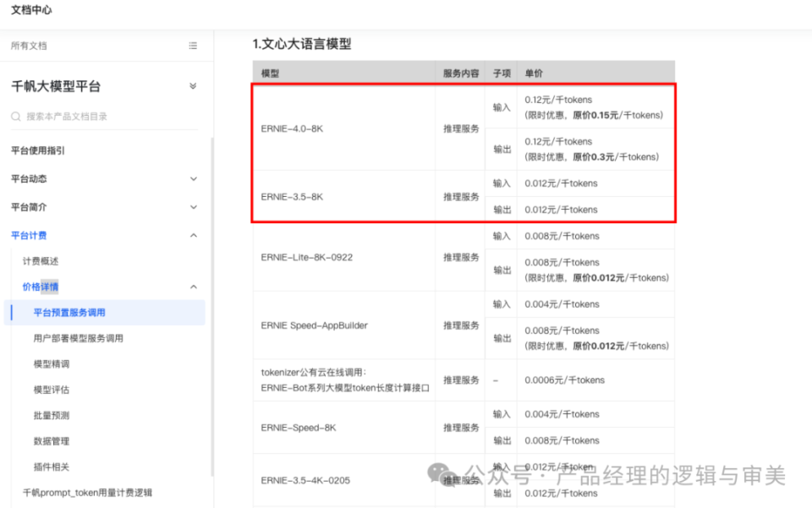Collapse 千帆大模型平台 using the double chevron
Image resolution: width=812 pixels, height=508 pixels.
tap(193, 85)
